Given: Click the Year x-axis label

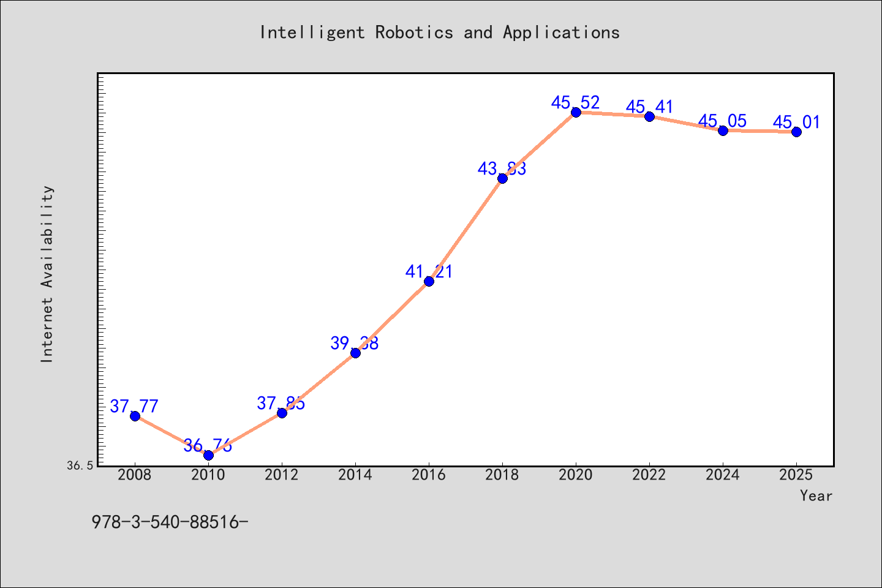Looking at the screenshot, I should click(x=816, y=496).
